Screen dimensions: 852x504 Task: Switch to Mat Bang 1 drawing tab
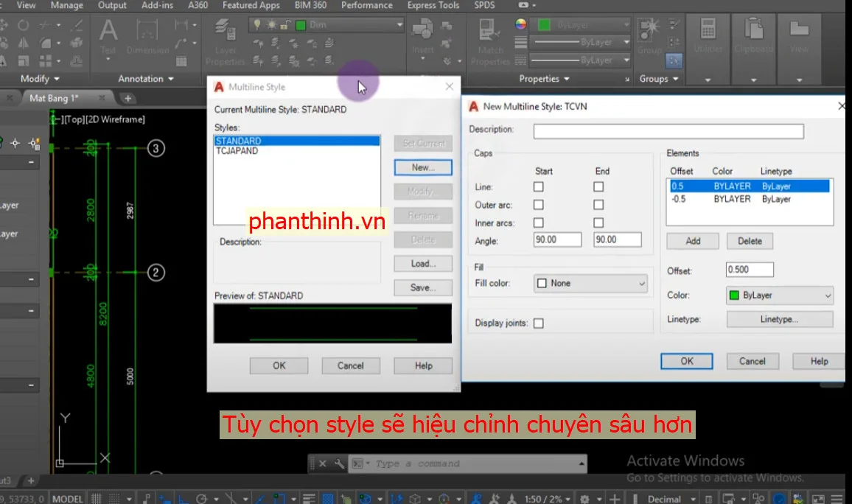[55, 98]
